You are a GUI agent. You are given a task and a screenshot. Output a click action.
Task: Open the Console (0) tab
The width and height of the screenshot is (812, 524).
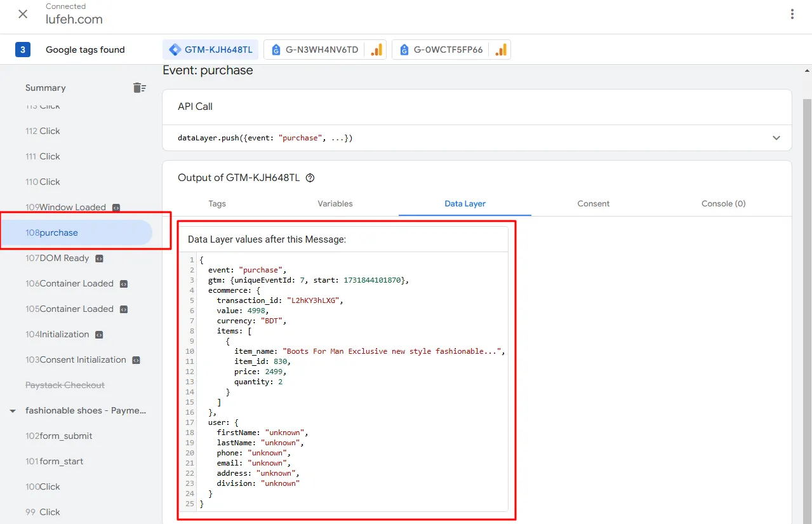(x=724, y=204)
